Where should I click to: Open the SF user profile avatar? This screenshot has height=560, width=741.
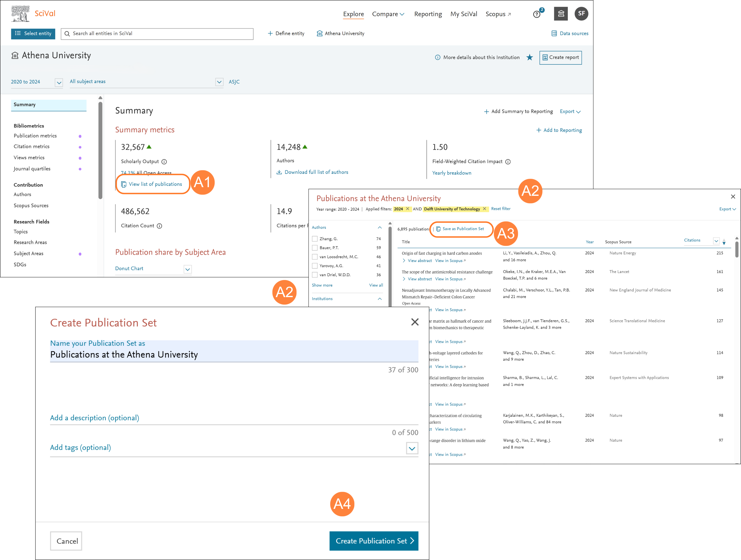[x=581, y=14]
